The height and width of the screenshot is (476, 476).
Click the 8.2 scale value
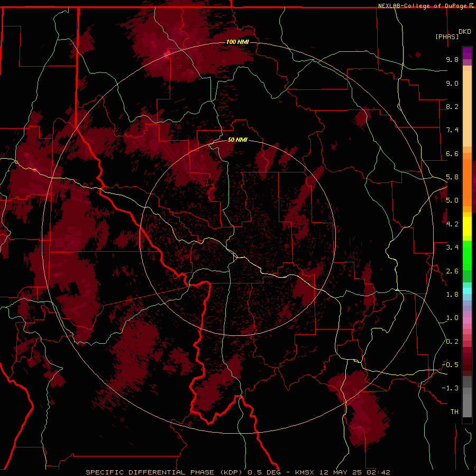(x=452, y=106)
